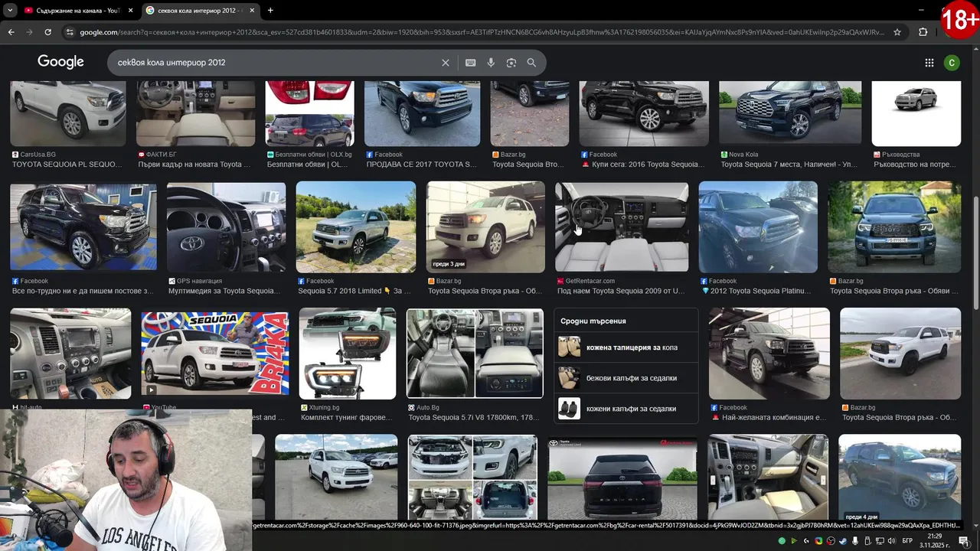The image size is (980, 551).
Task: Click 'TOYOTA SEQUOIA PL SEQUO...' caption link
Action: coord(67,165)
